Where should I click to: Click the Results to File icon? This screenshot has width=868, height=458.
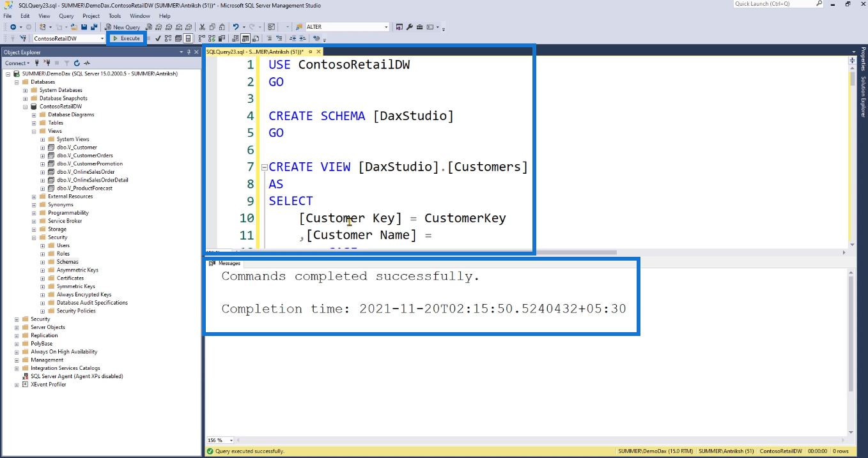tap(255, 38)
